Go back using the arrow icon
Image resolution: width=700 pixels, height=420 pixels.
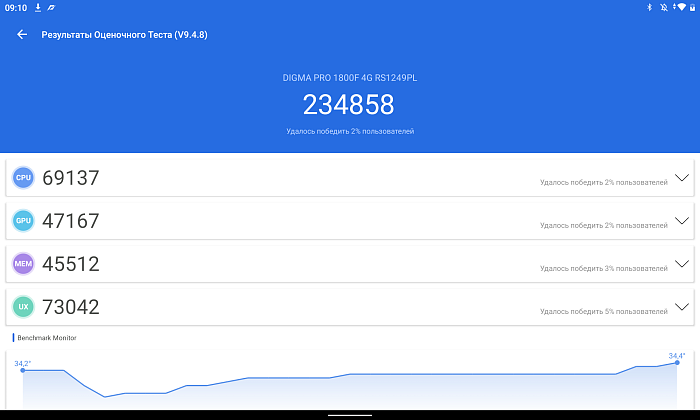(22, 34)
